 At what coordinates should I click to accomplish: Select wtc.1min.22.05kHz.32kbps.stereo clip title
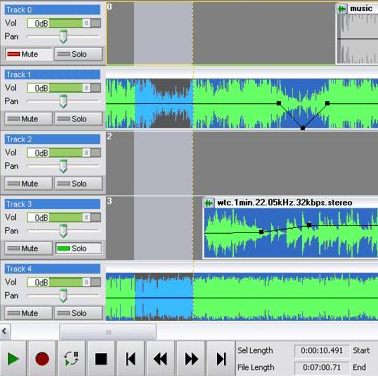[284, 203]
